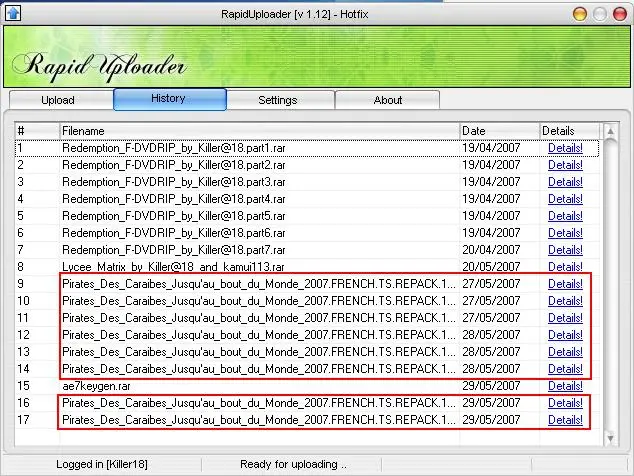Open Details! link for row 1
Image resolution: width=634 pixels, height=476 pixels.
565,148
